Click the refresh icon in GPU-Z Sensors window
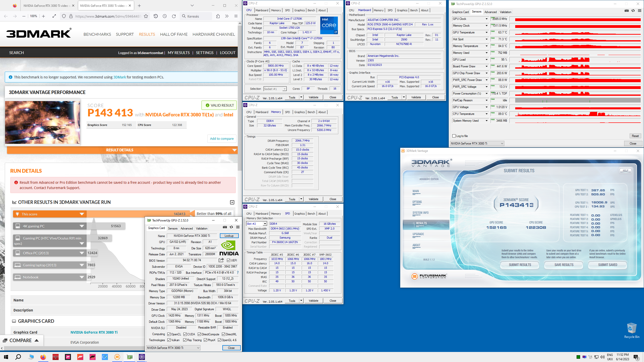The image size is (644, 362). 633,11
